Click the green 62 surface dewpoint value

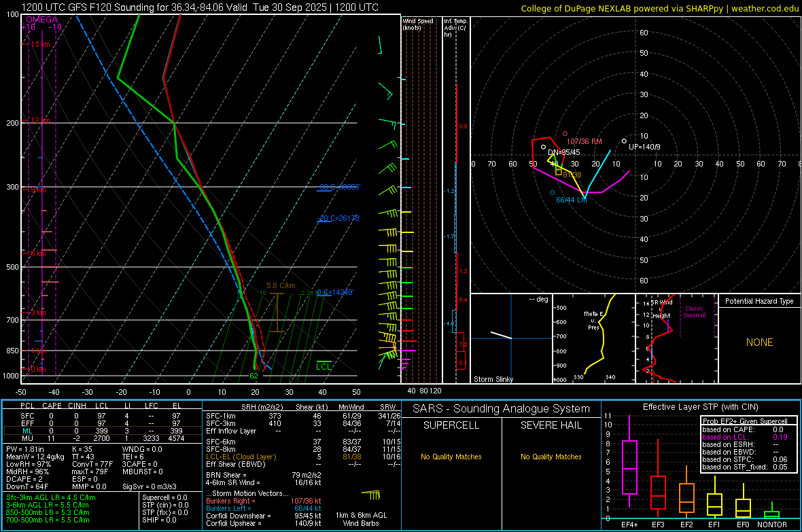(x=254, y=376)
